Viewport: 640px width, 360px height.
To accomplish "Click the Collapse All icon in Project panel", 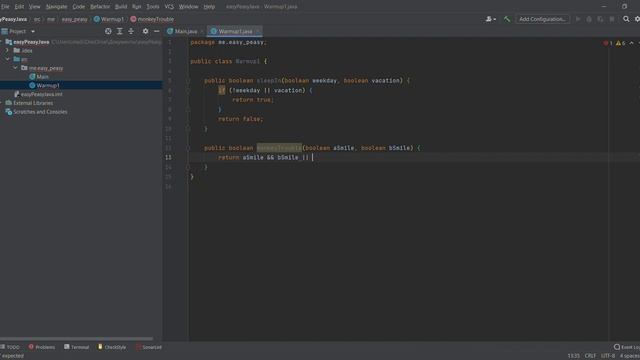I will [x=131, y=31].
